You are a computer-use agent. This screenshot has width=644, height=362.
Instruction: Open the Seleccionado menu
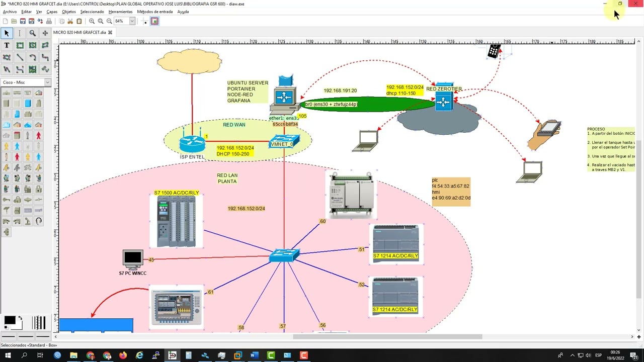point(92,12)
